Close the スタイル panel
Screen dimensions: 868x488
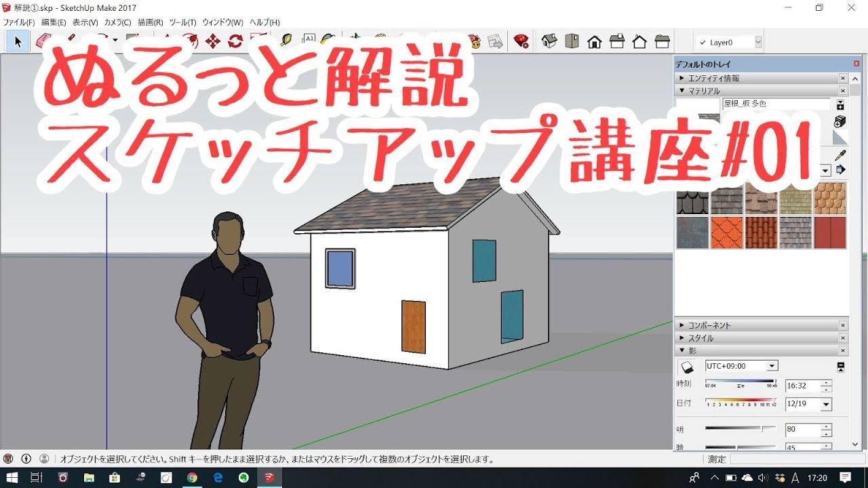coord(844,338)
